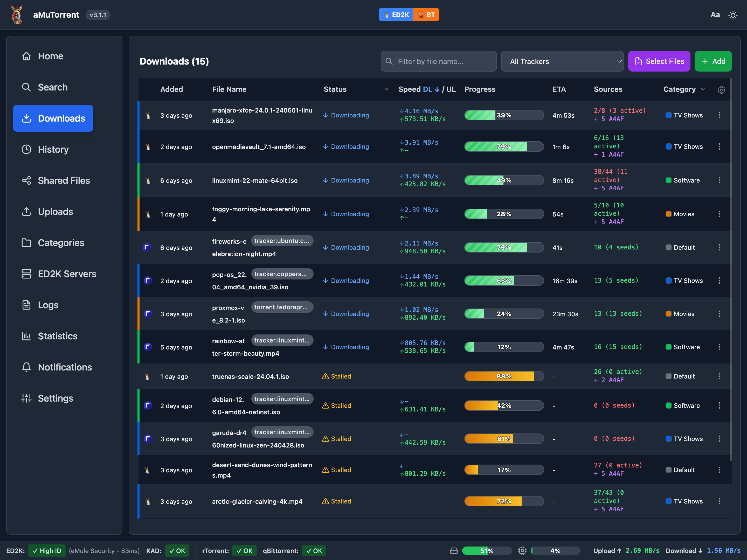Click the search magnifier icon in filter box

389,61
